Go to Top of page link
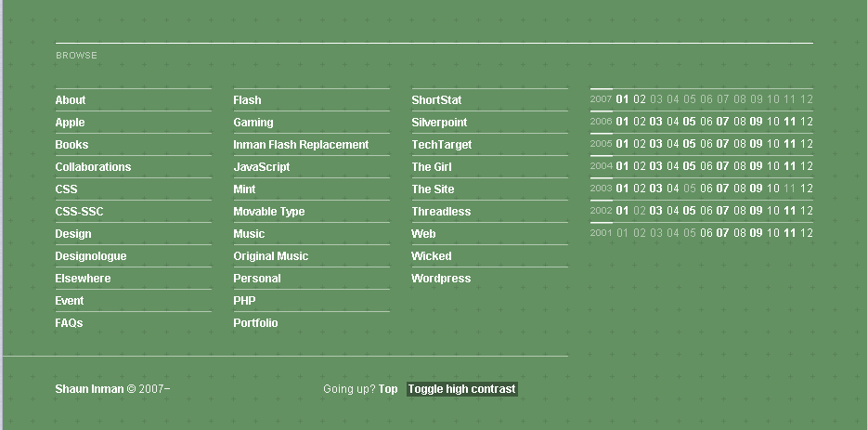 [x=388, y=389]
